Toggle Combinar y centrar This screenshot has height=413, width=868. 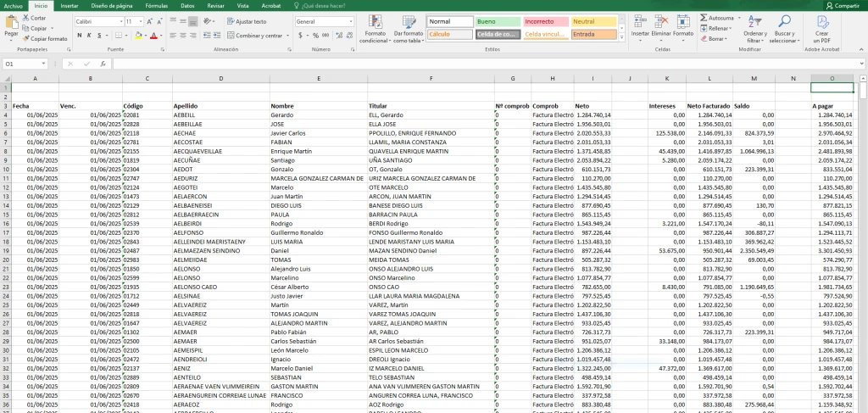coord(255,36)
